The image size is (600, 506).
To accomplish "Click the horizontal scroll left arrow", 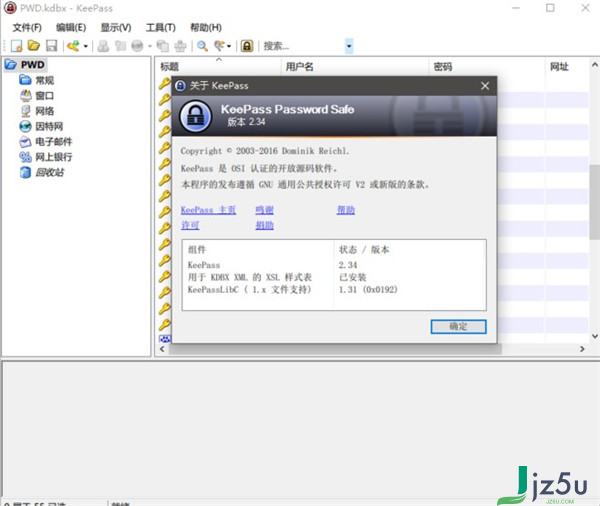I will 162,349.
